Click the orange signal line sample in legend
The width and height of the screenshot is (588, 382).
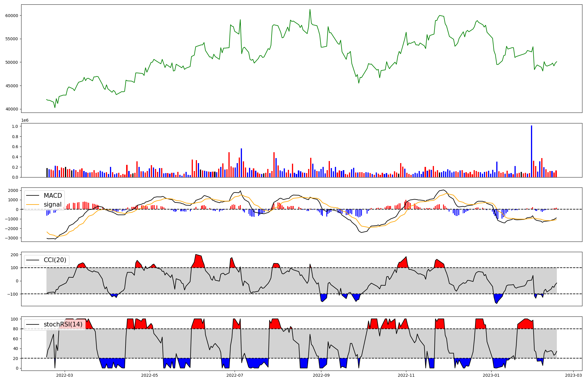click(33, 205)
